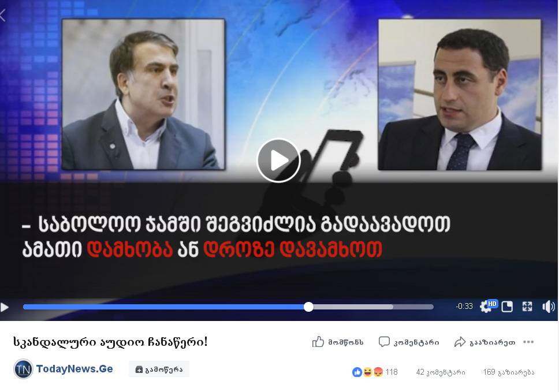Click the back arrow at top left corner
The image size is (559, 392).
tap(3, 16)
